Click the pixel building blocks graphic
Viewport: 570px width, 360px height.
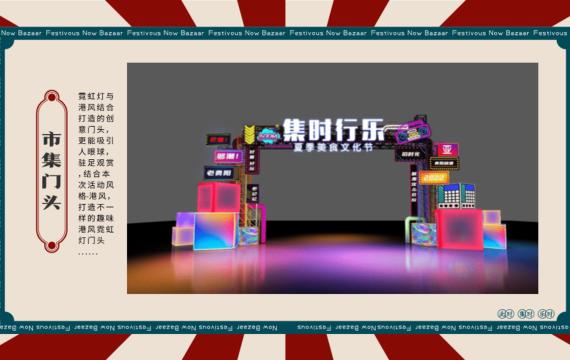tap(457, 196)
